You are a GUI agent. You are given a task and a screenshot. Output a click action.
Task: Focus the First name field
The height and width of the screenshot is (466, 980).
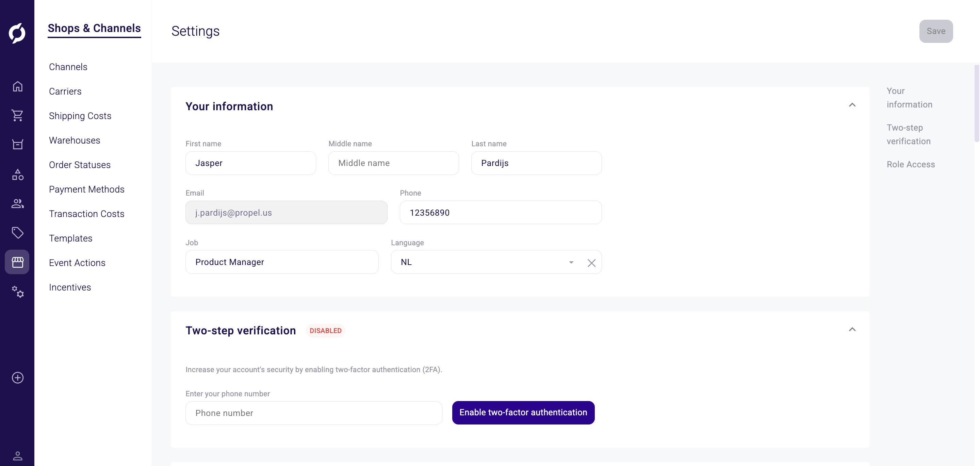click(x=251, y=163)
